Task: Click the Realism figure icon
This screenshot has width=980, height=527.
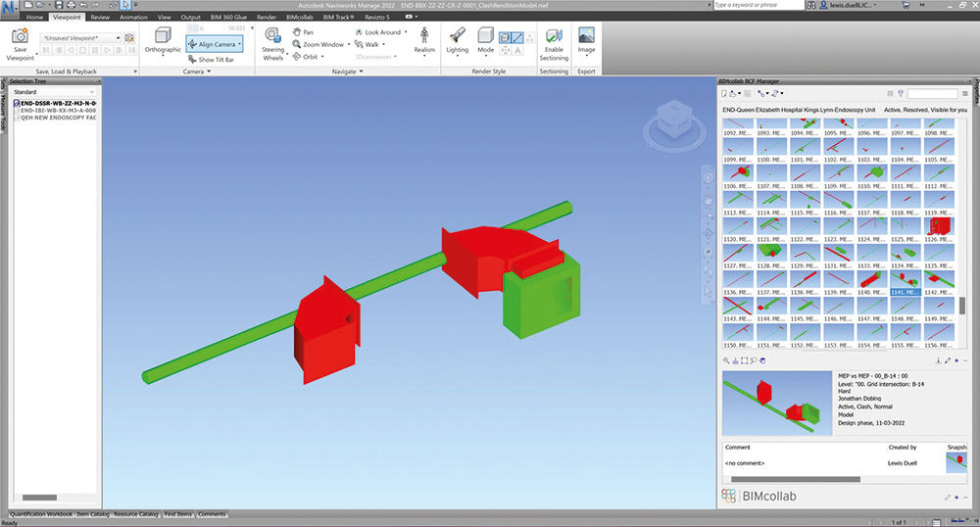Action: coord(423,37)
